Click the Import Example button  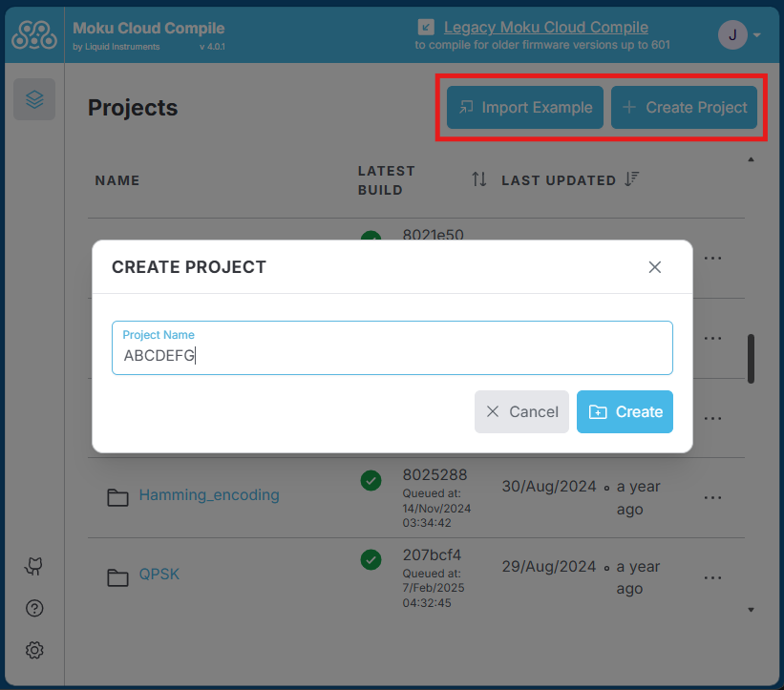(524, 107)
